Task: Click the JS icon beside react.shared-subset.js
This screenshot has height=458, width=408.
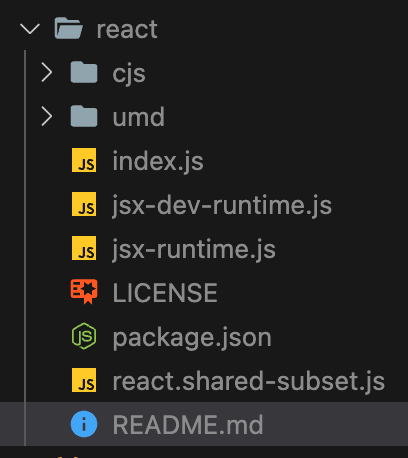Action: pos(84,380)
